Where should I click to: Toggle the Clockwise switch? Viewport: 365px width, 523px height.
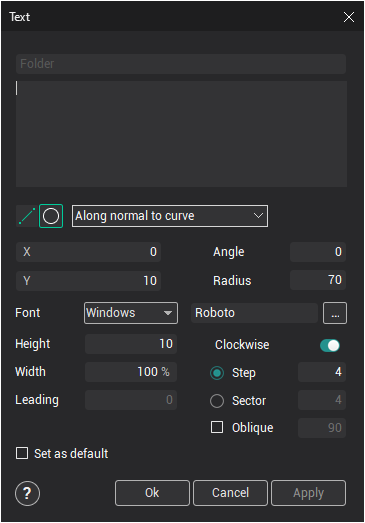pyautogui.click(x=330, y=345)
